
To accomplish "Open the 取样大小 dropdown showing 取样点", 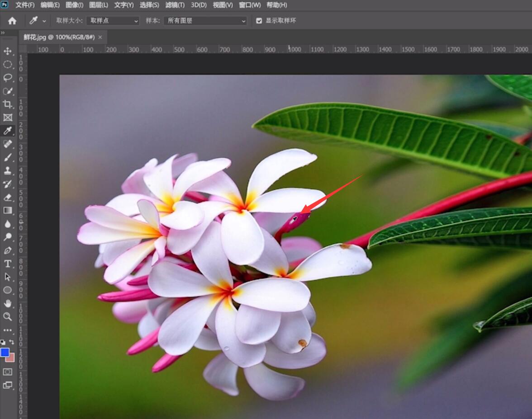I will [x=113, y=21].
